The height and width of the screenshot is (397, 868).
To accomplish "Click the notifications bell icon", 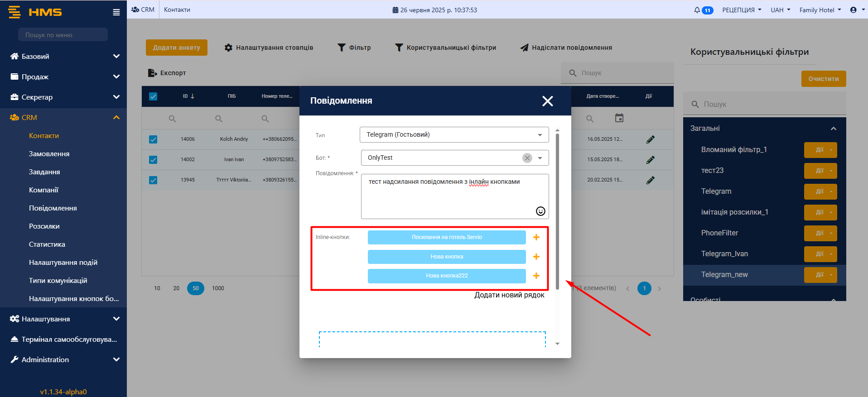I will click(697, 10).
